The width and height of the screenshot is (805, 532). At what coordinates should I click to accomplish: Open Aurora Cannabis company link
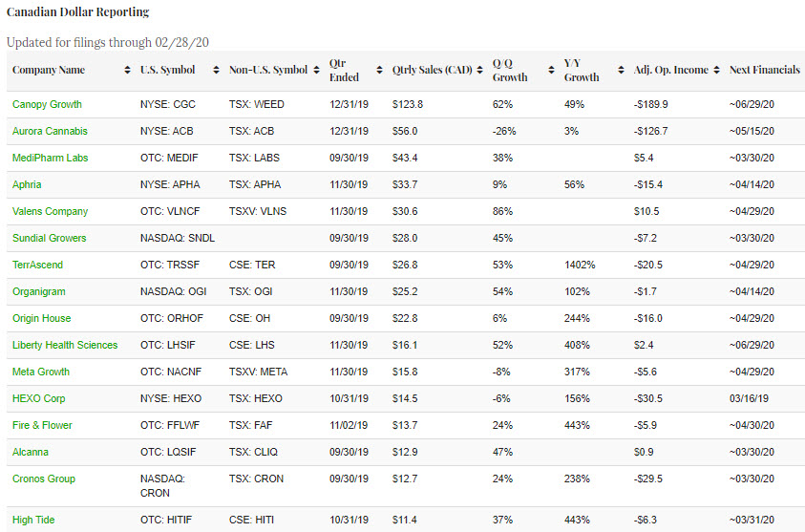pos(50,131)
